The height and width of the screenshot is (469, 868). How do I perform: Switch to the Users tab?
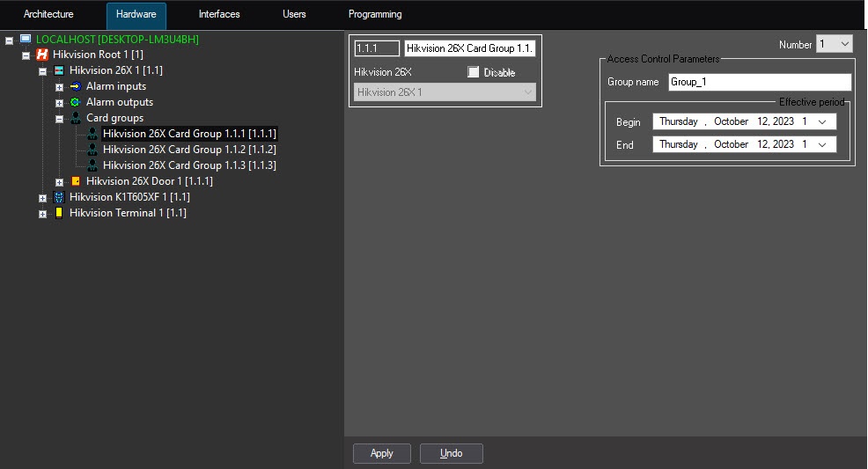pyautogui.click(x=294, y=14)
